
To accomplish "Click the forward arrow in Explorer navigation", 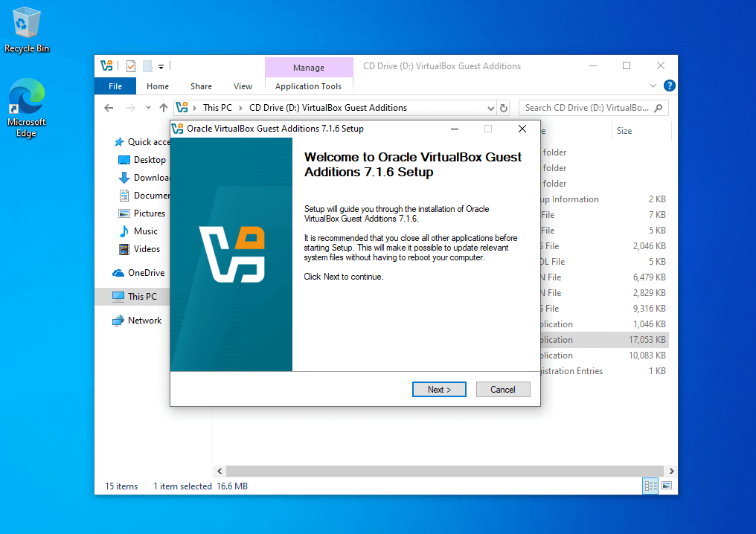I will pyautogui.click(x=130, y=108).
